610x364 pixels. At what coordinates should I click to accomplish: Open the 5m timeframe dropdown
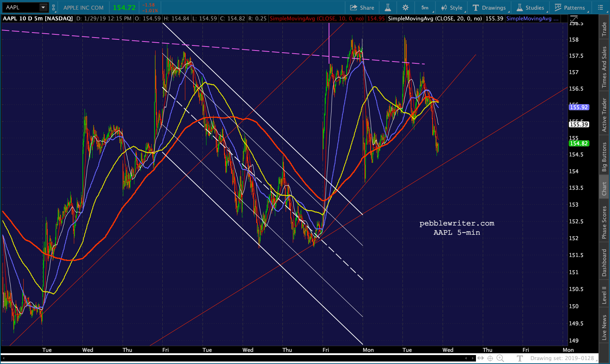click(426, 8)
